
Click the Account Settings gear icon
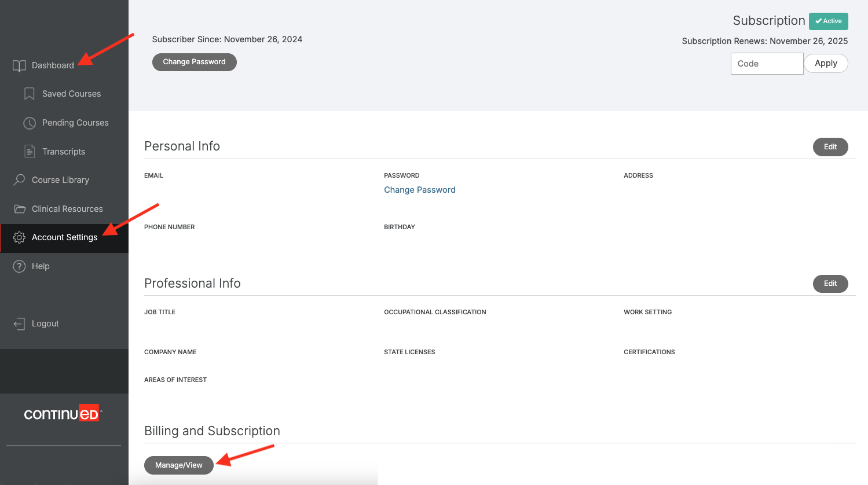[x=19, y=237]
